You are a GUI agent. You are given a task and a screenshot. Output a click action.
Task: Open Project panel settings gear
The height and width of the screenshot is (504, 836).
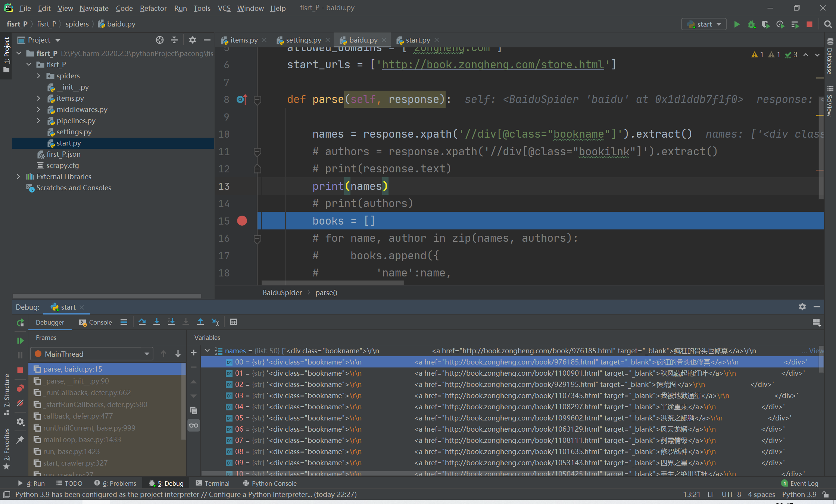pyautogui.click(x=193, y=40)
